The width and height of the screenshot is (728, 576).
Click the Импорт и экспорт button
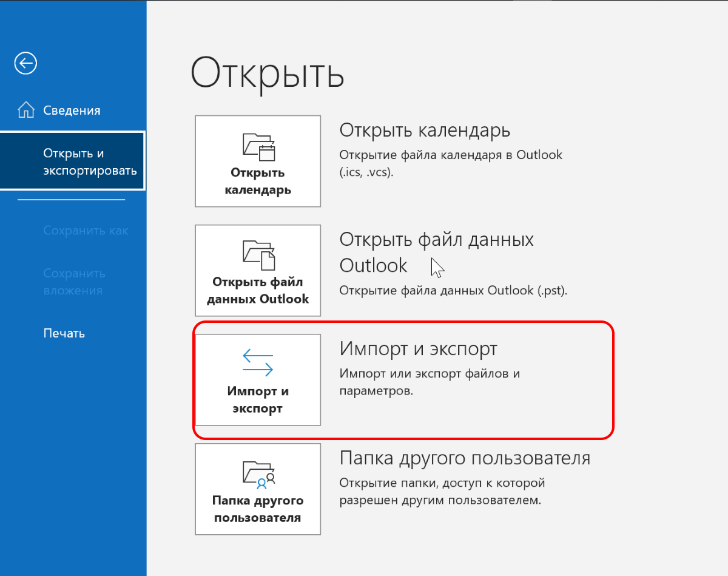[x=258, y=380]
